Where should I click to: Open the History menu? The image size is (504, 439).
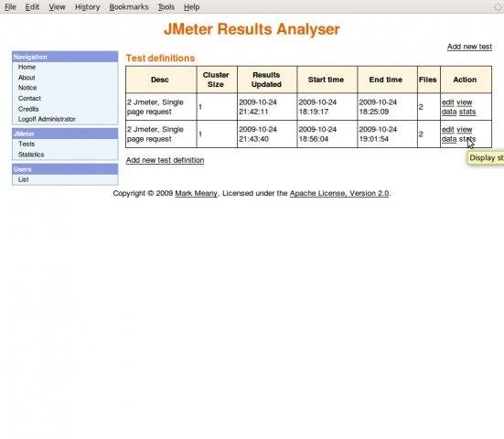pyautogui.click(x=88, y=6)
